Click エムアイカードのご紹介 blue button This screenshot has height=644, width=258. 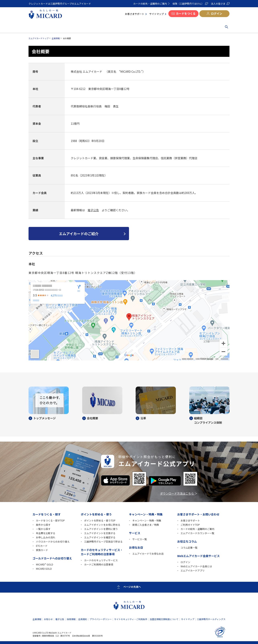click(79, 234)
